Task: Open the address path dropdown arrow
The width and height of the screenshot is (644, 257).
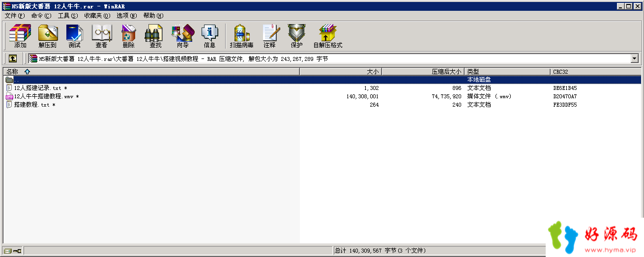Action: 635,59
